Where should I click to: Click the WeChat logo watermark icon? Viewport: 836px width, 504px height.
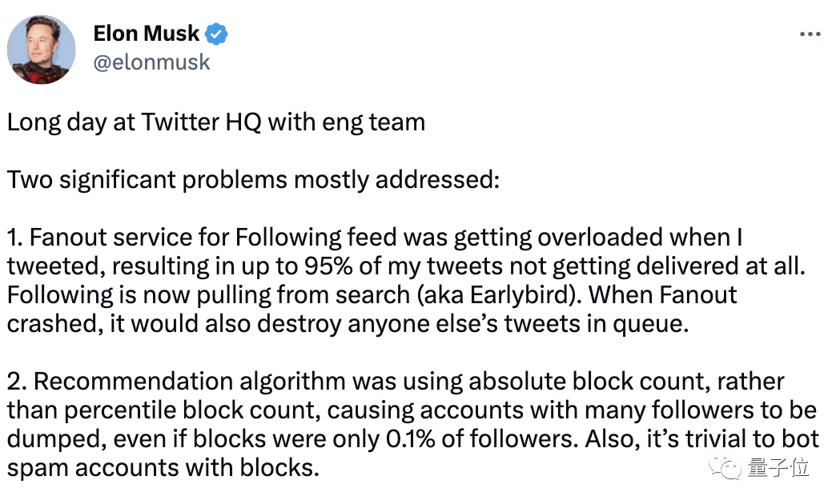point(725,467)
